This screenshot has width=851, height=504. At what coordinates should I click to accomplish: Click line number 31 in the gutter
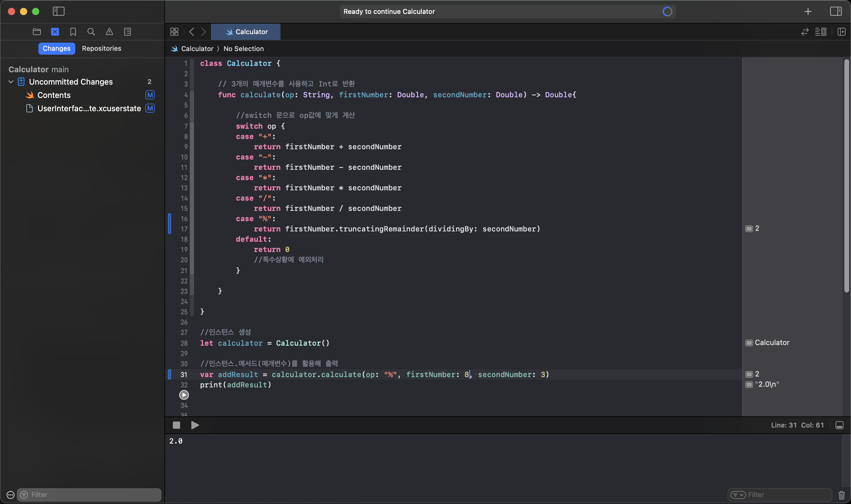184,375
